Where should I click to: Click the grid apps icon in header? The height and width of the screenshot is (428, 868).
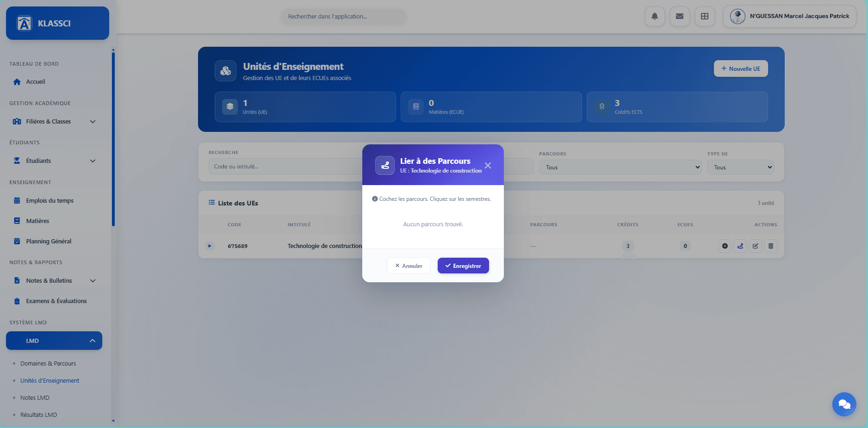click(705, 17)
